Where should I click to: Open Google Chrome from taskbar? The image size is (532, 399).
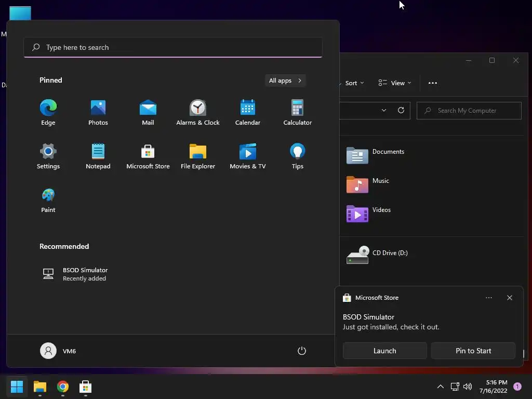tap(63, 387)
